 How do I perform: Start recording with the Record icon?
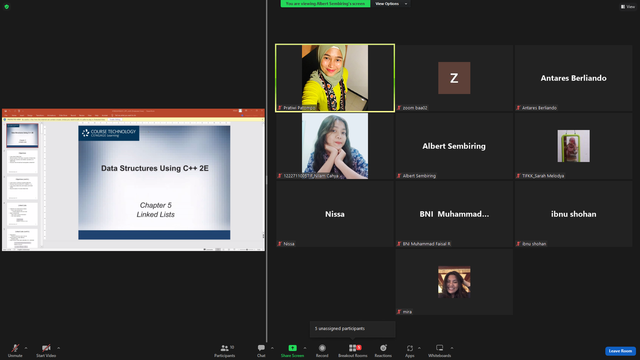pyautogui.click(x=322, y=348)
